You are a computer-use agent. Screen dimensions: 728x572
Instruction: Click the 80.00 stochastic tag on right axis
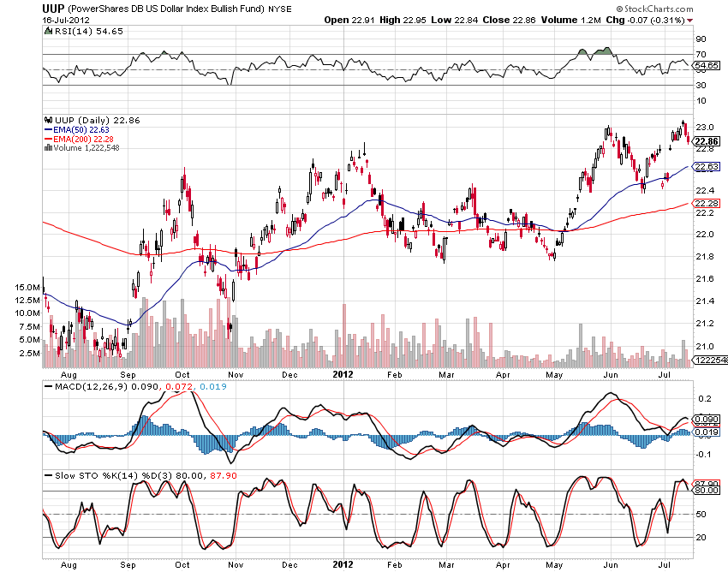(707, 491)
